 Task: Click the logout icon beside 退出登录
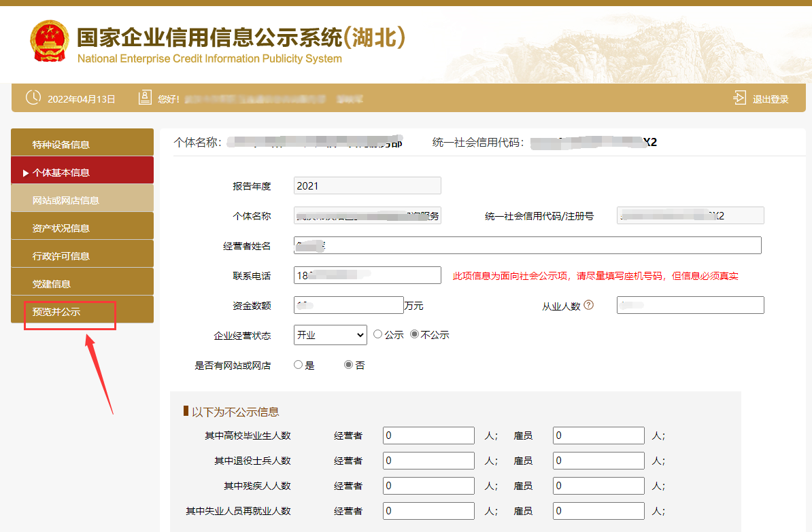point(739,97)
